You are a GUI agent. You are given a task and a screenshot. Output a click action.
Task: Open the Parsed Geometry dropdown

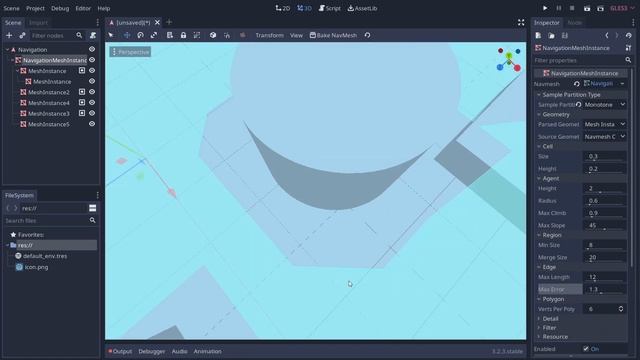[x=605, y=124]
